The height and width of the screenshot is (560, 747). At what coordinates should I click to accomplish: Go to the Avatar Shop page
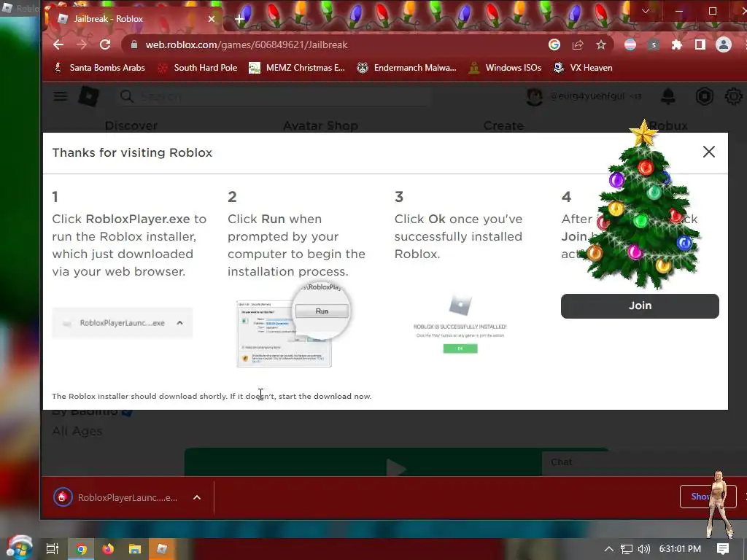(321, 125)
